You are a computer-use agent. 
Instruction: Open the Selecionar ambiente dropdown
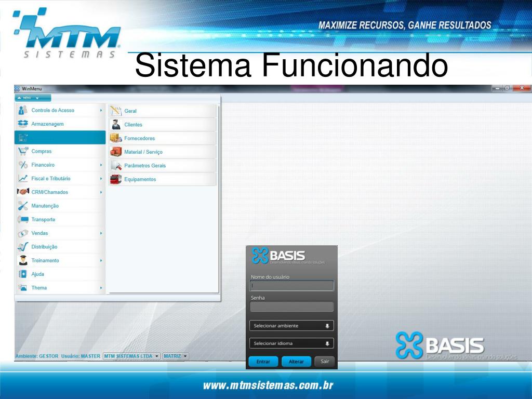pos(291,326)
